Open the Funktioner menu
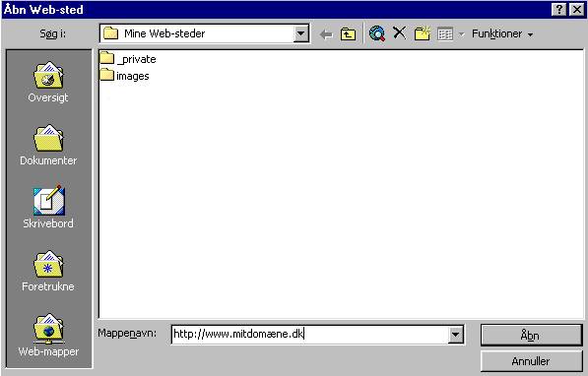588x376 pixels. coord(502,33)
